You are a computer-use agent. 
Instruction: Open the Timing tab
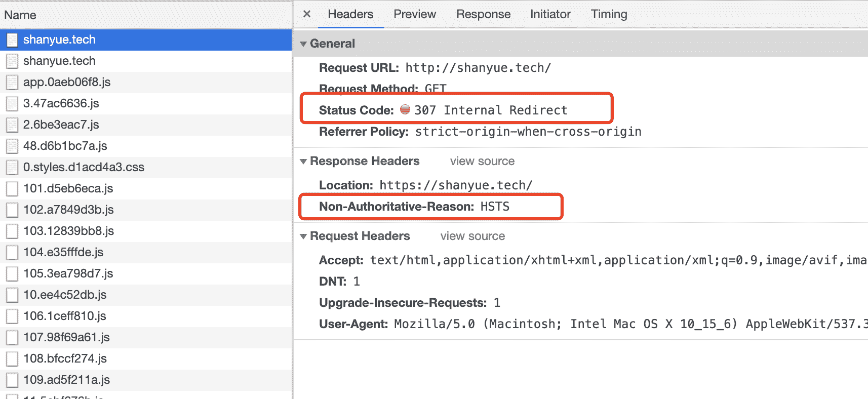[x=609, y=14]
